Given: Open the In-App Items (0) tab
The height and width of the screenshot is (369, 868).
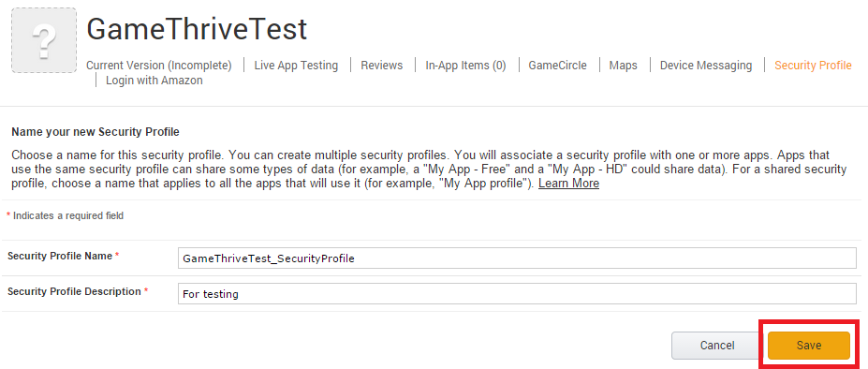Looking at the screenshot, I should pos(465,66).
